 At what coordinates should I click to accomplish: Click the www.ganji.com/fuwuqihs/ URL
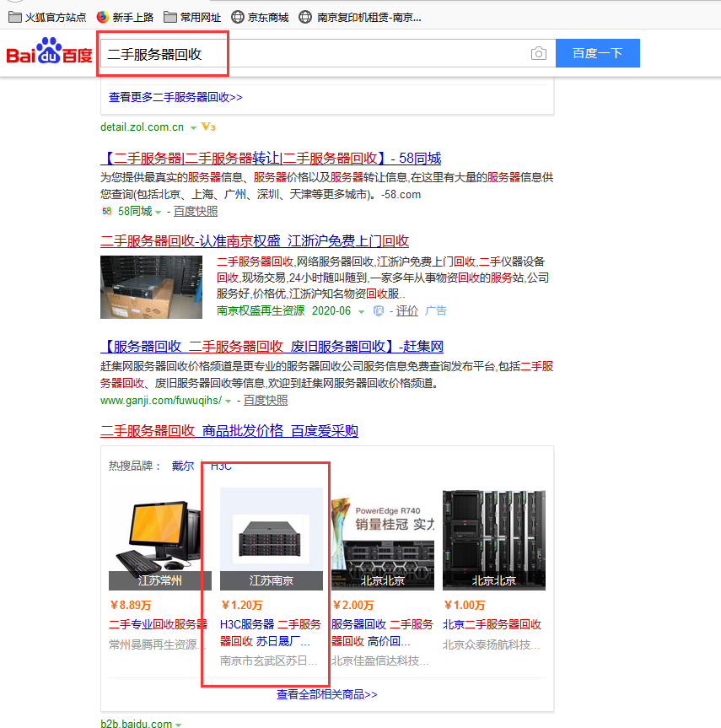click(x=161, y=400)
